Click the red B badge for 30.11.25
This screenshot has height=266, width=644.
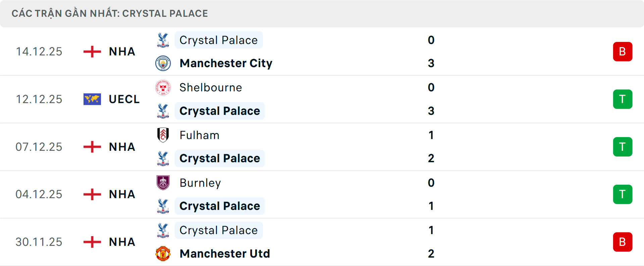623,242
